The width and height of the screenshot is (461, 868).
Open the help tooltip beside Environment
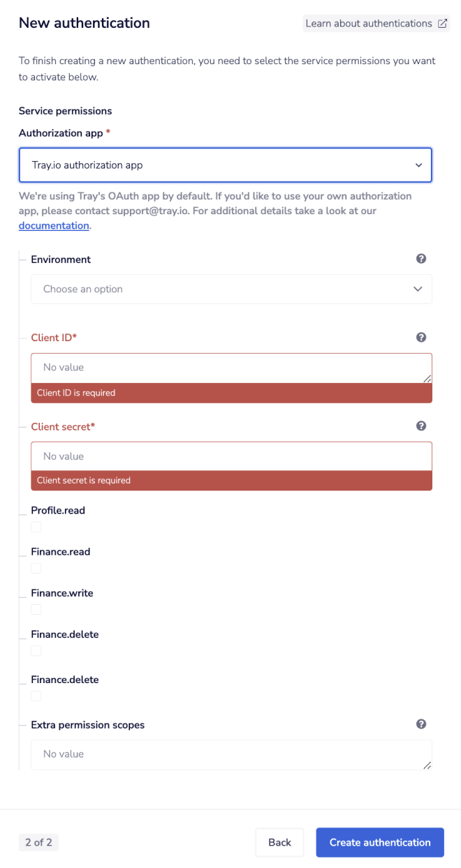[x=421, y=258]
